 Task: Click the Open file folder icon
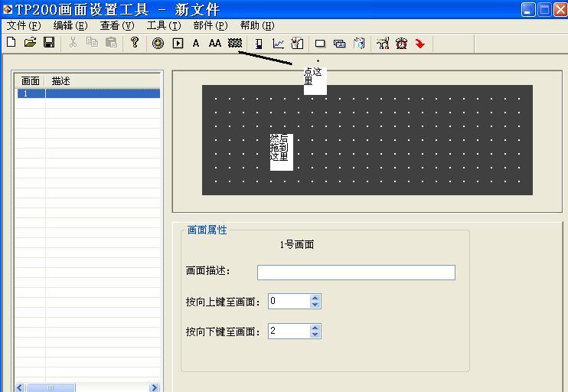[x=30, y=43]
